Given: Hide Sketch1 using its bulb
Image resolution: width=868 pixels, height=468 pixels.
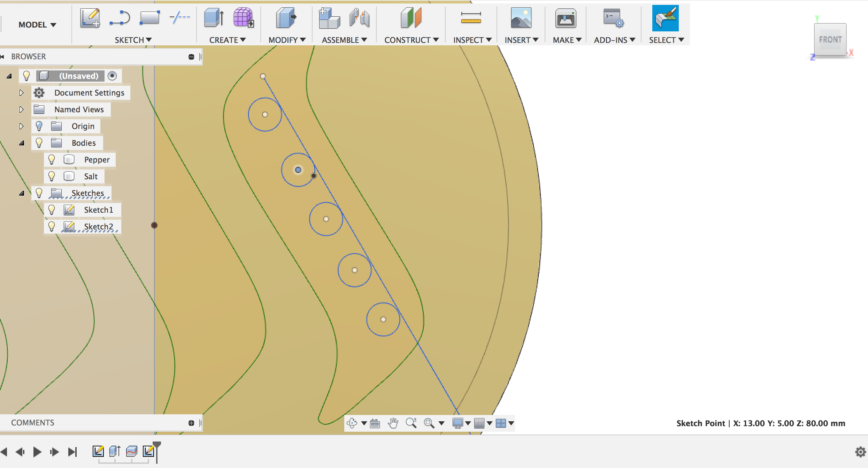Looking at the screenshot, I should 52,210.
